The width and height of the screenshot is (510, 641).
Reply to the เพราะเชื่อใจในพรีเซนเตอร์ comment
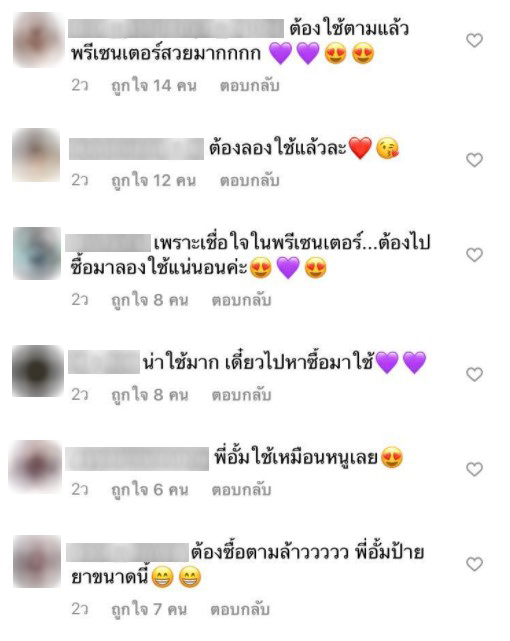241,300
